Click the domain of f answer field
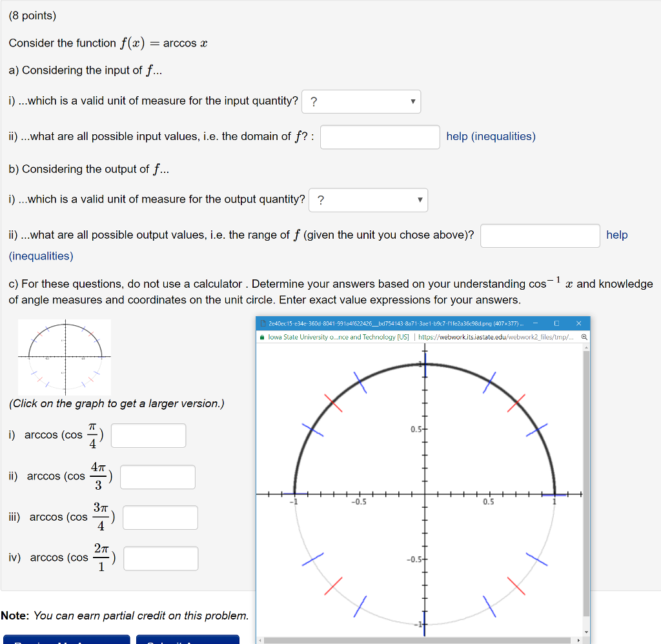Viewport: 661px width, 644px height. point(380,137)
